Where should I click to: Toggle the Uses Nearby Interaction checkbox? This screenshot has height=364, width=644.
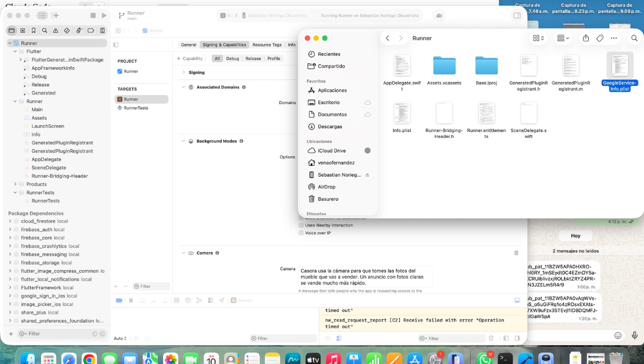pos(301,225)
